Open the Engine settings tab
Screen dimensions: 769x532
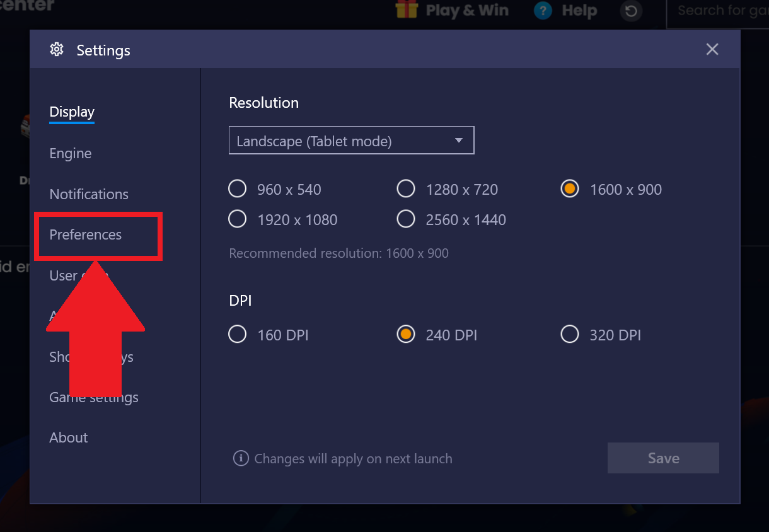71,153
